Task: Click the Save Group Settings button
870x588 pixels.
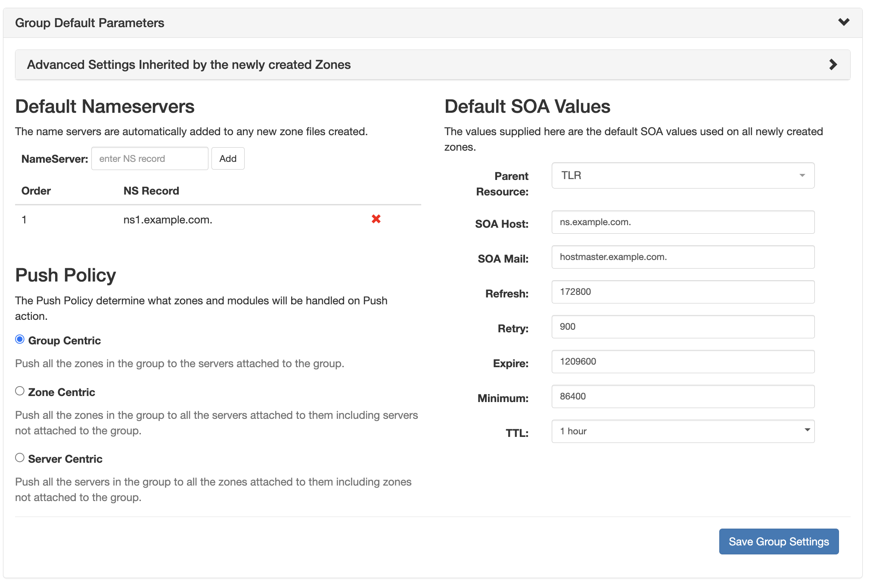Action: 779,542
